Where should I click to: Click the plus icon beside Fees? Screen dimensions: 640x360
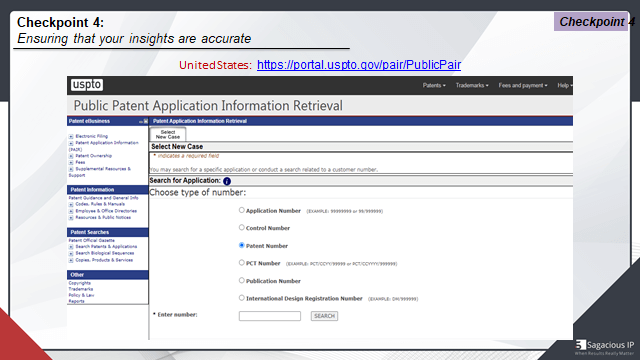[x=71, y=162]
